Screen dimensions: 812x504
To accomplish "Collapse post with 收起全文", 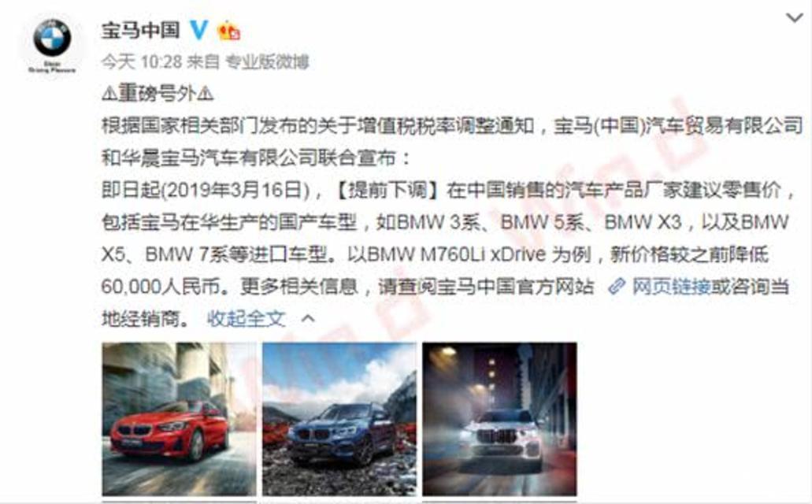I will (x=246, y=319).
